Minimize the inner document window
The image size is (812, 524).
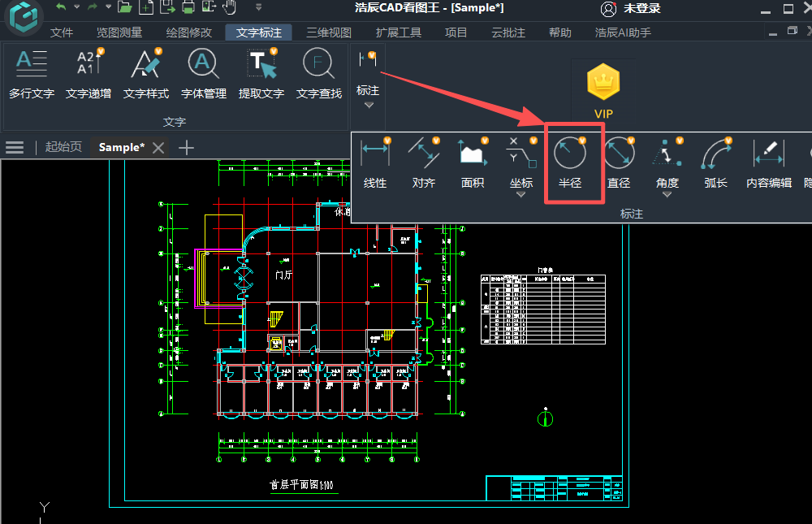tap(773, 32)
